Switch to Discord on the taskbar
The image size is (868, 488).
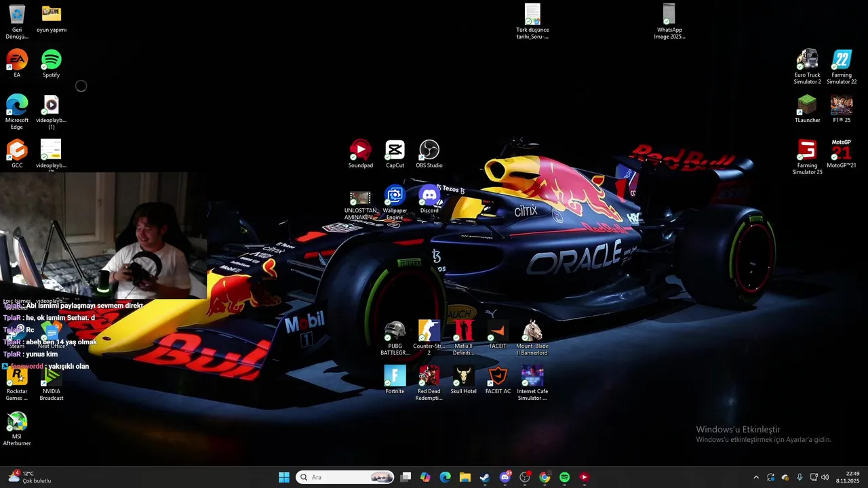pos(505,477)
